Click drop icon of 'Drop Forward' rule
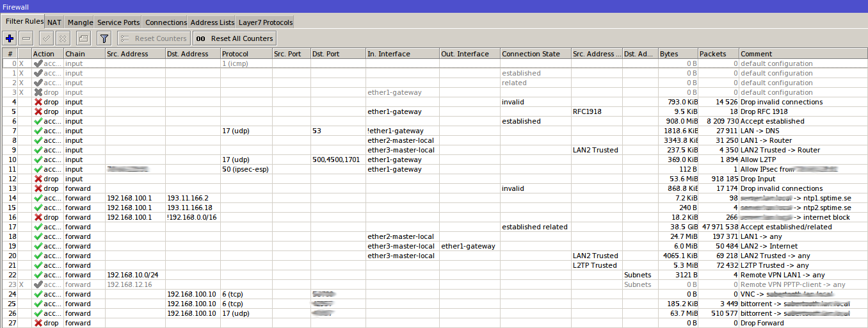 (38, 323)
